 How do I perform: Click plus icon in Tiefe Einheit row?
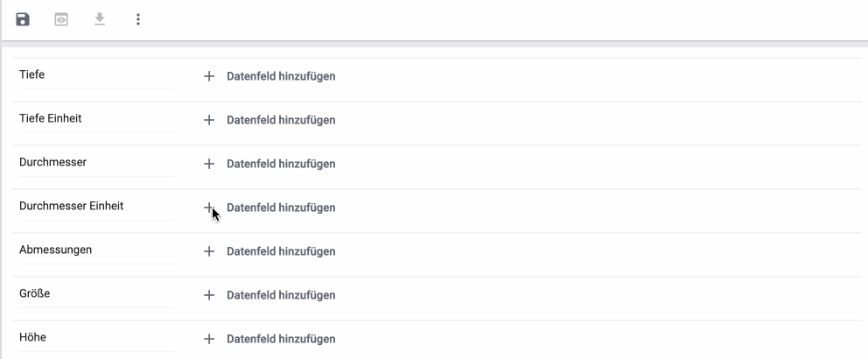click(209, 120)
